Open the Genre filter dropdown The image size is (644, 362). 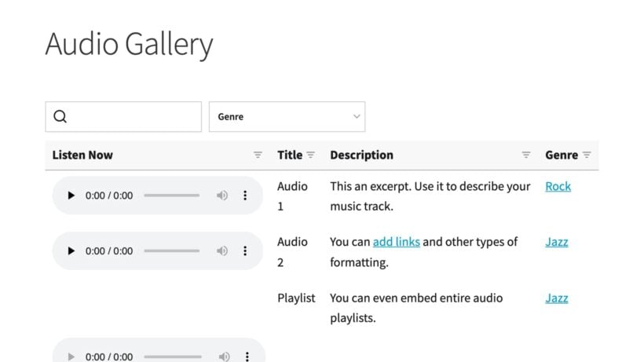pyautogui.click(x=287, y=116)
